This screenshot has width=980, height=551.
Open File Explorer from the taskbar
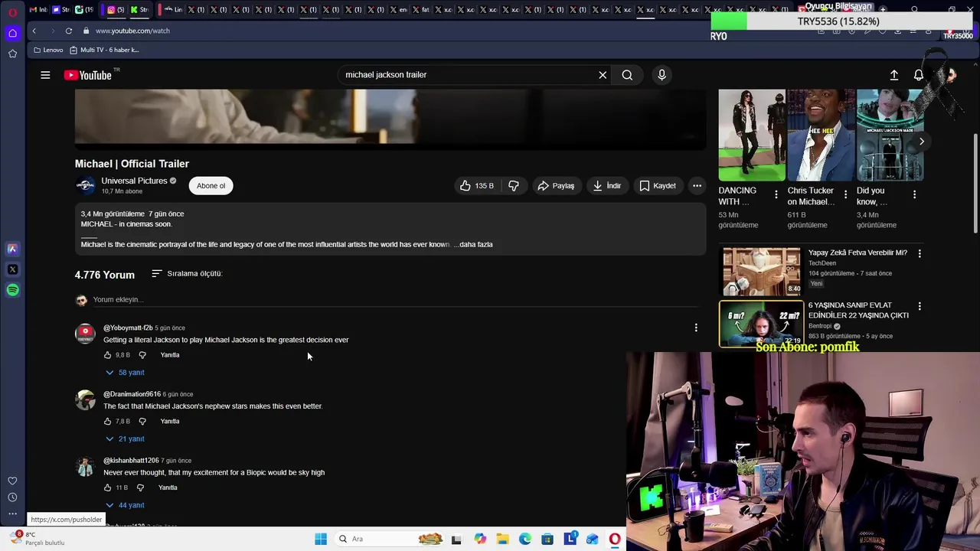[x=502, y=539]
